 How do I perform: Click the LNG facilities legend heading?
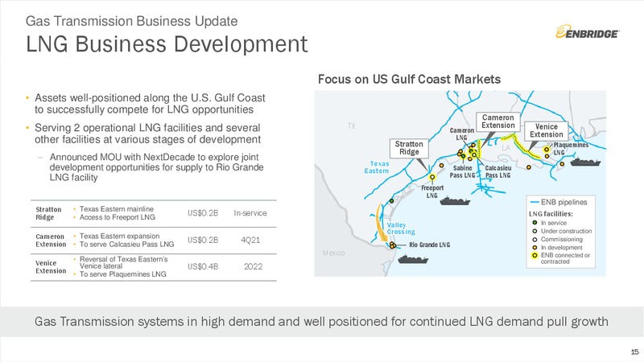click(x=551, y=213)
